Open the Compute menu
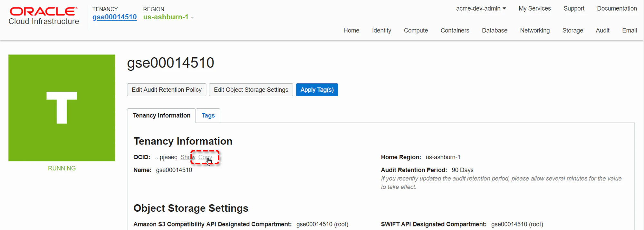 tap(416, 31)
